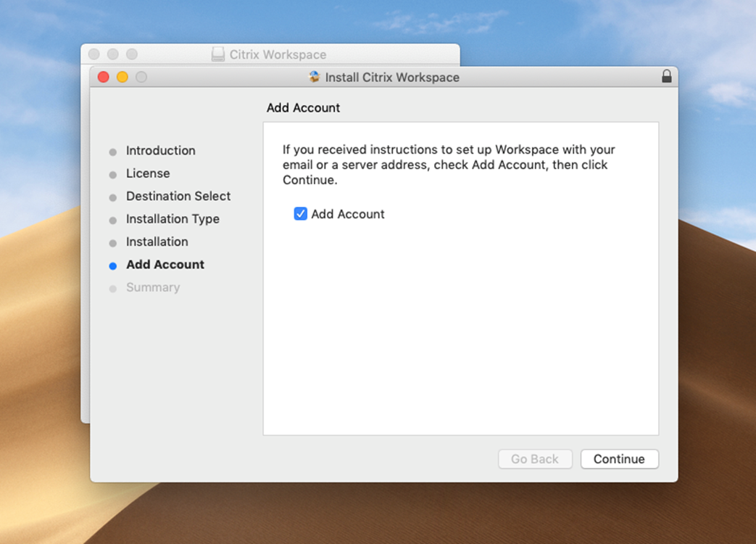Click the blue bullet next to Add Account
The width and height of the screenshot is (756, 544).
[113, 265]
